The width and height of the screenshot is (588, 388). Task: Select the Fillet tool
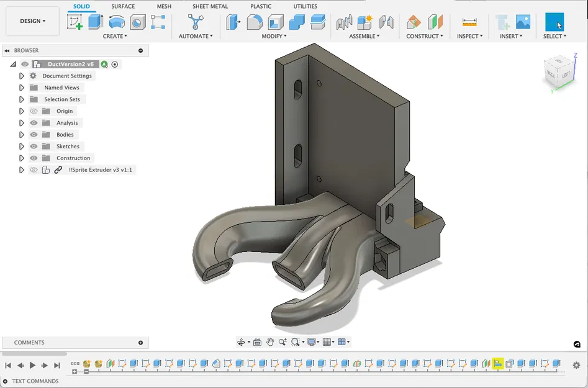255,22
